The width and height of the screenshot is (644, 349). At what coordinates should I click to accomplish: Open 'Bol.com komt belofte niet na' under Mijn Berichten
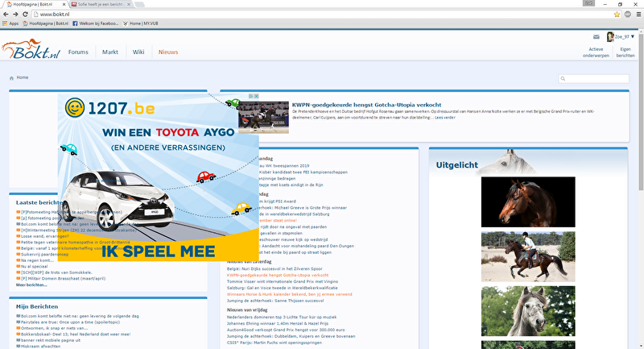[x=80, y=316]
